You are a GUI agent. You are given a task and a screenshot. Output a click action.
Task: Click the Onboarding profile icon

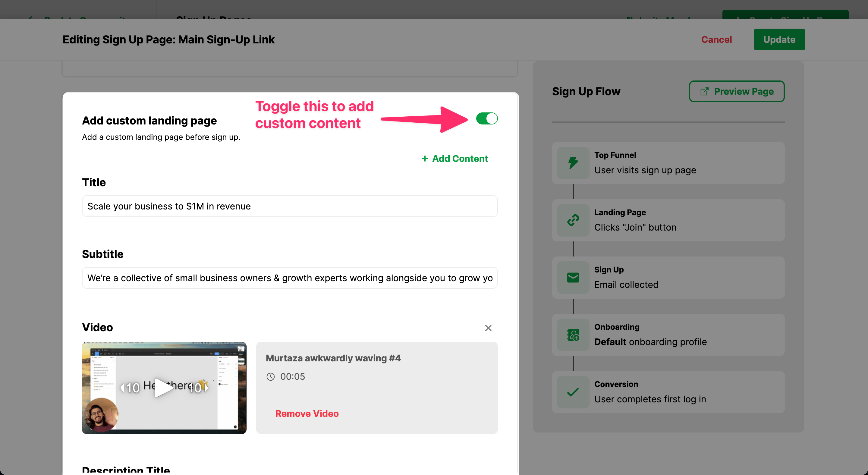[x=573, y=335]
